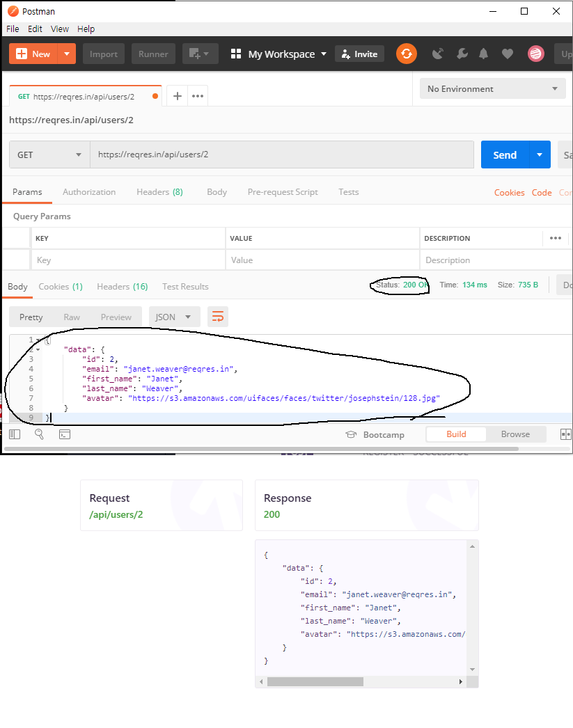Select the Pretty response view
The height and width of the screenshot is (728, 573).
pyautogui.click(x=31, y=317)
